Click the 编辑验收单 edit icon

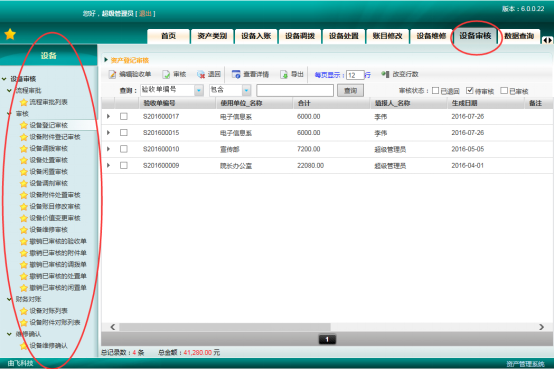(112, 74)
